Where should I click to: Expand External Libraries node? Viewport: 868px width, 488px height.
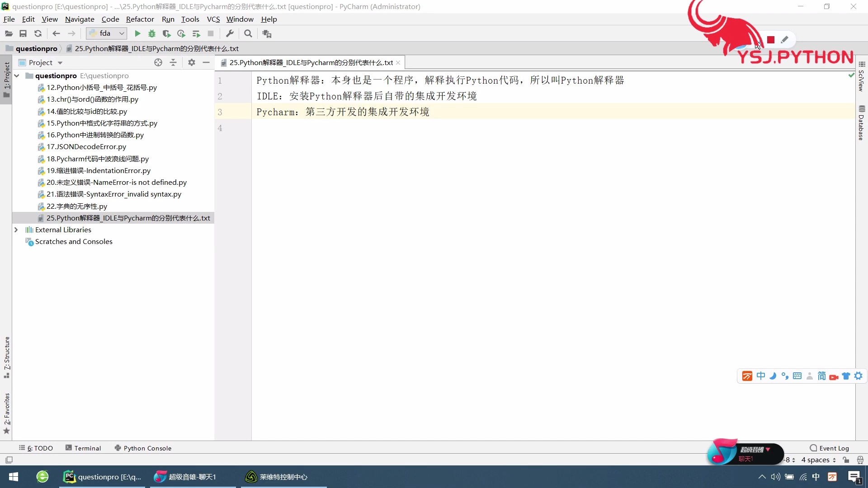click(16, 230)
